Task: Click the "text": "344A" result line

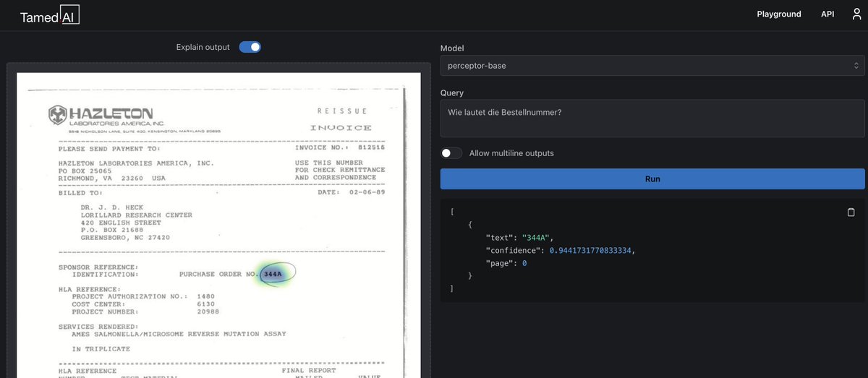Action: 519,237
